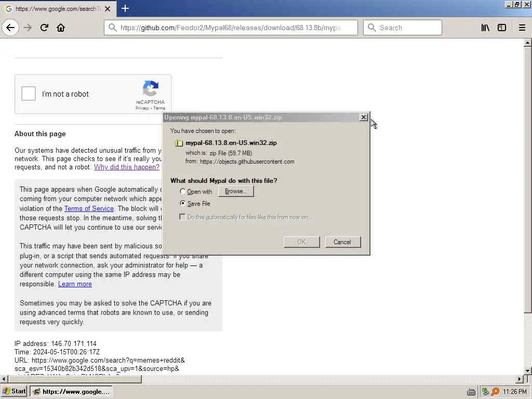Click the mypal-68.13.8.en-US.win32.zip filename
532x399 pixels.
point(231,143)
